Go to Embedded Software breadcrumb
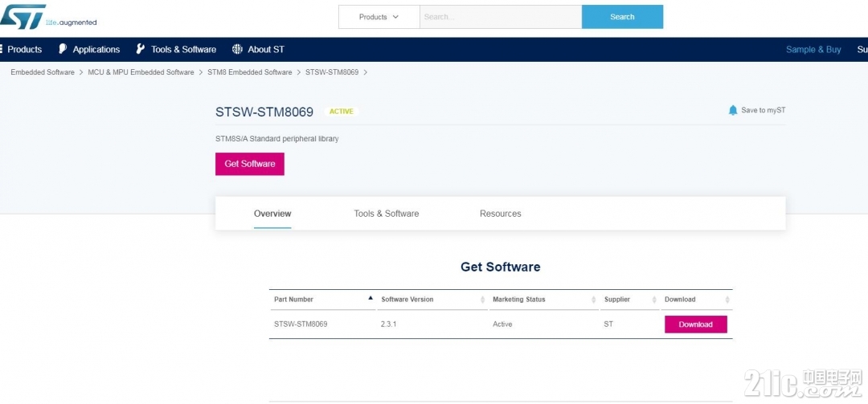868x404 pixels. pos(43,72)
